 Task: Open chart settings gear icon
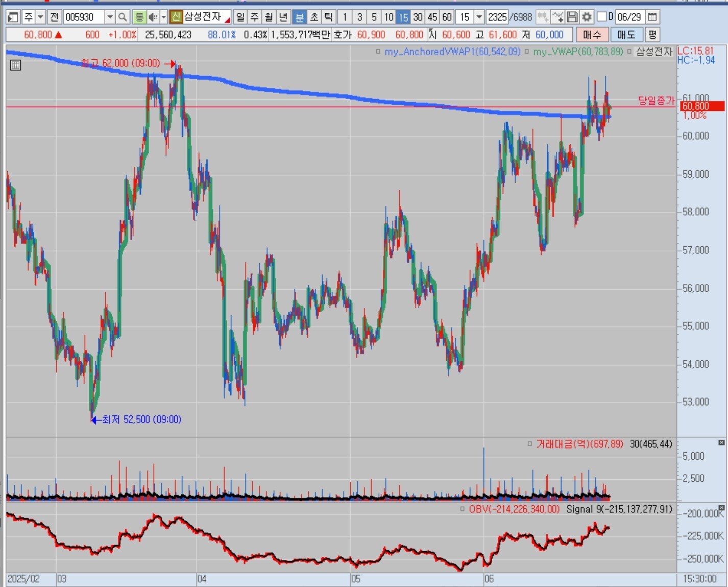587,17
